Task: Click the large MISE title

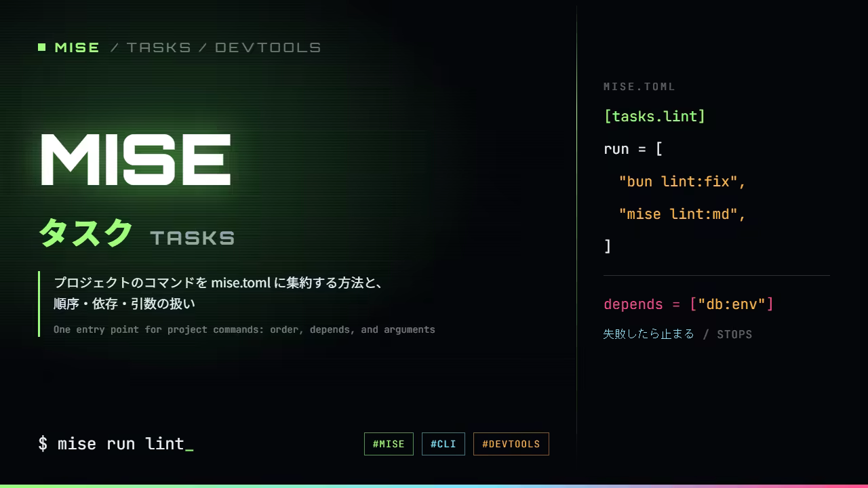Action: point(136,160)
